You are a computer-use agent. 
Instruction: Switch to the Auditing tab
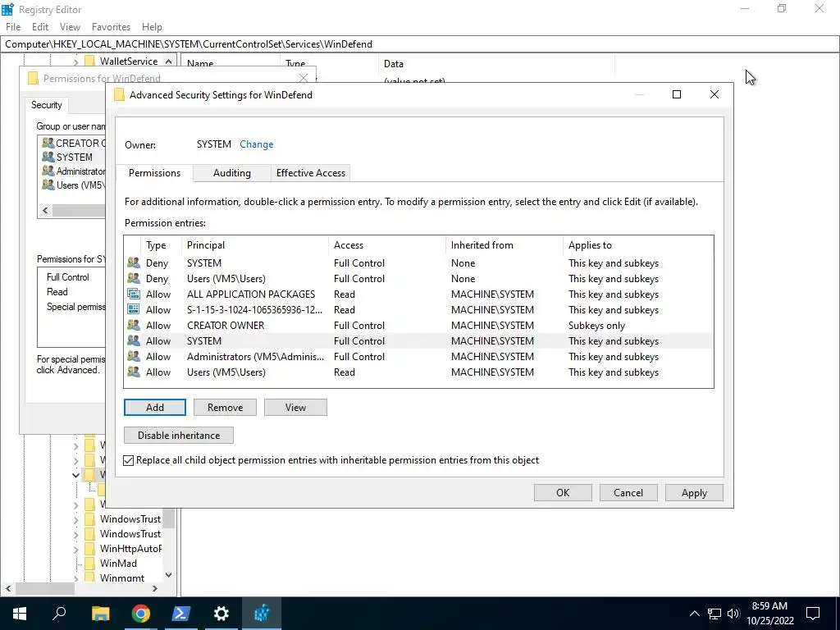(x=232, y=173)
